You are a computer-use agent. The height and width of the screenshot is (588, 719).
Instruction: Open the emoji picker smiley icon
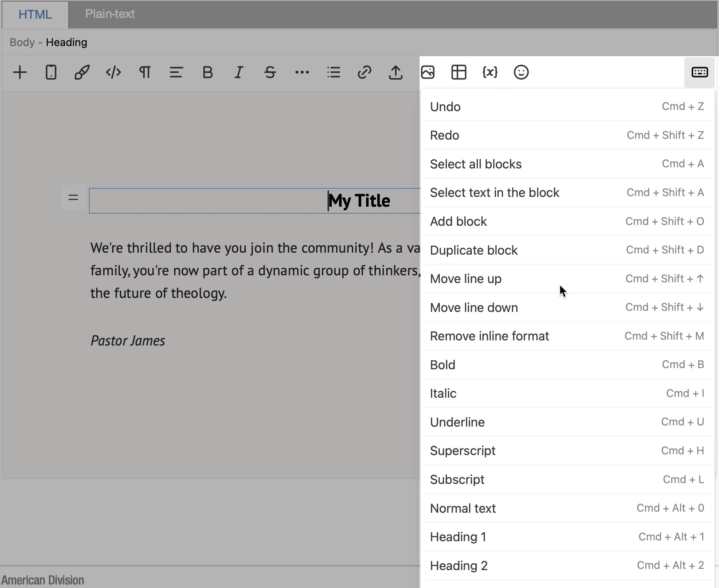[521, 73]
